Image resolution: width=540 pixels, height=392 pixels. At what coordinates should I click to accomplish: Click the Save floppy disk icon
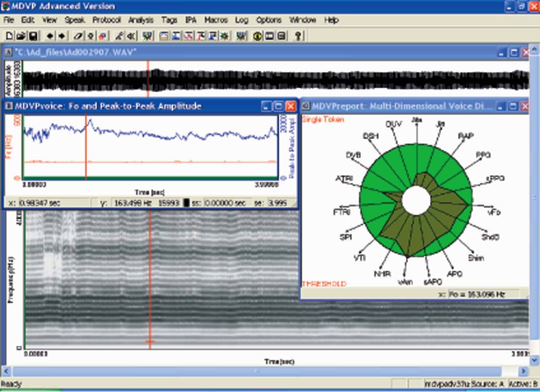(33, 36)
